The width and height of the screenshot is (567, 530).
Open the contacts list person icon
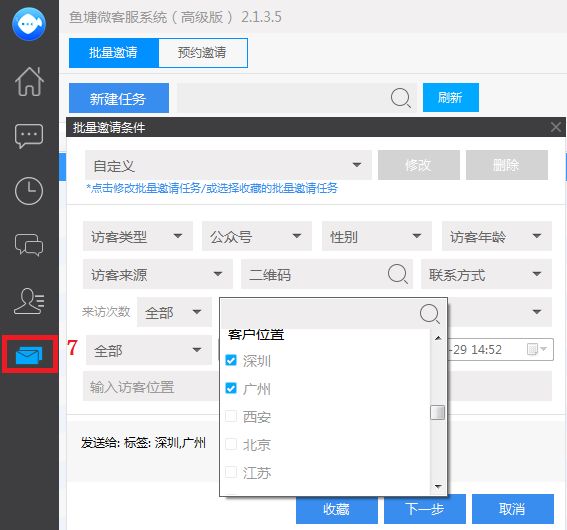(29, 301)
